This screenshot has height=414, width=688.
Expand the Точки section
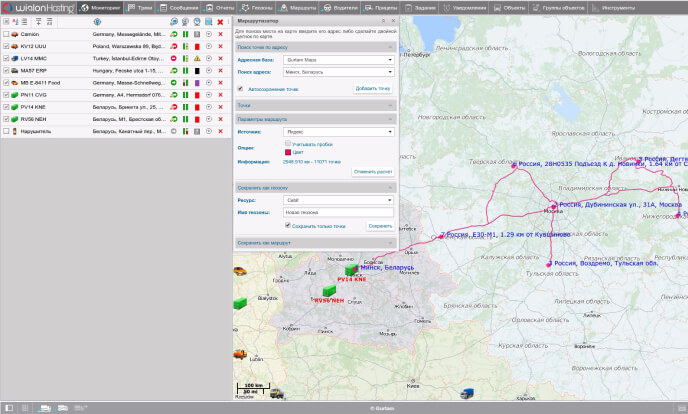(316, 105)
